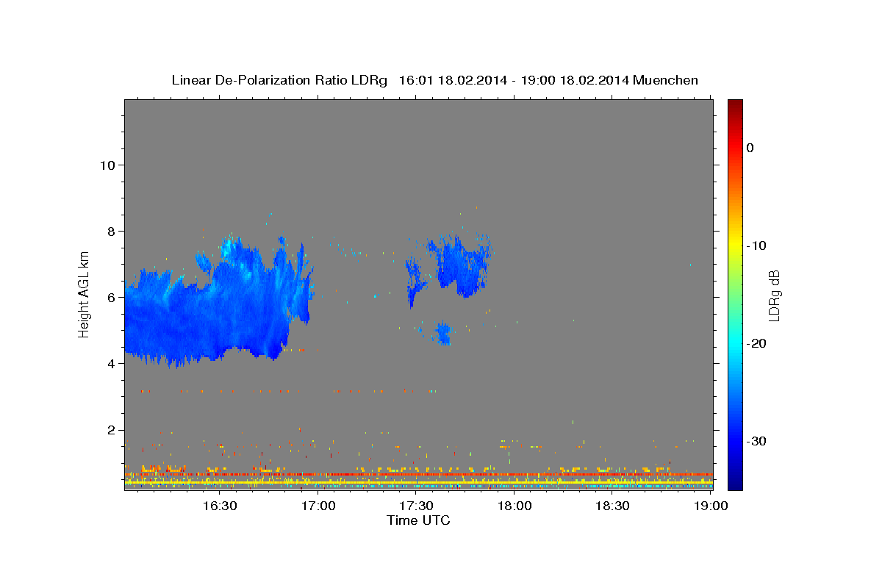
Task: Click the height axis label 6
Action: click(110, 297)
